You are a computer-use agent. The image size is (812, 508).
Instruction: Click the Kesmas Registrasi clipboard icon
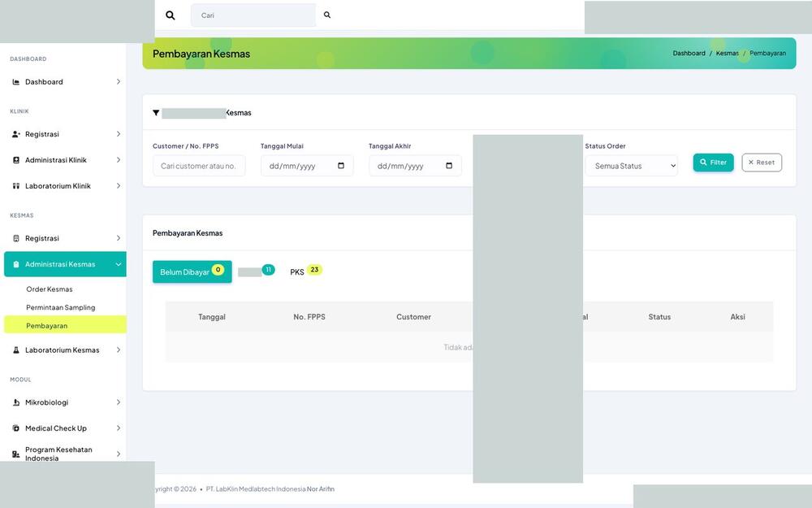(16, 238)
